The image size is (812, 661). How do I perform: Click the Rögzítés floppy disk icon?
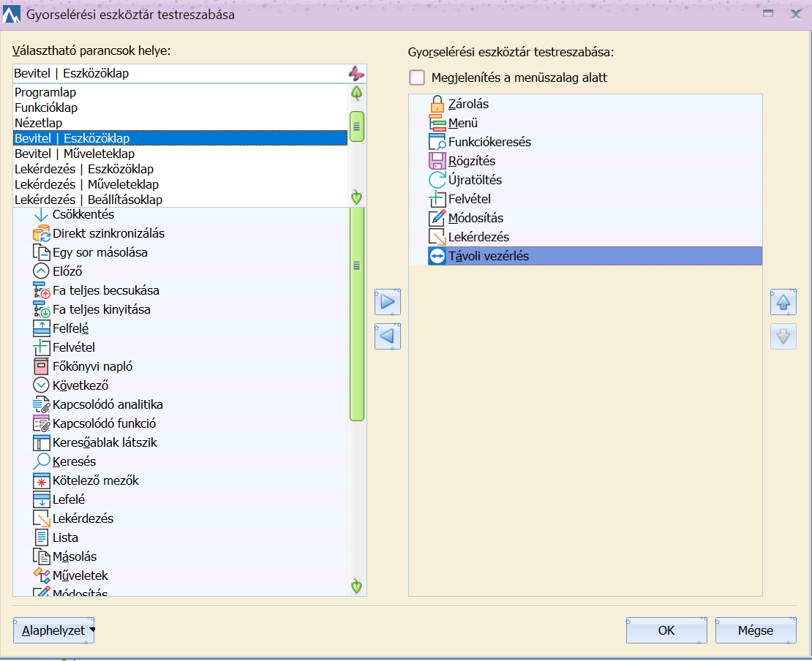pos(437,161)
